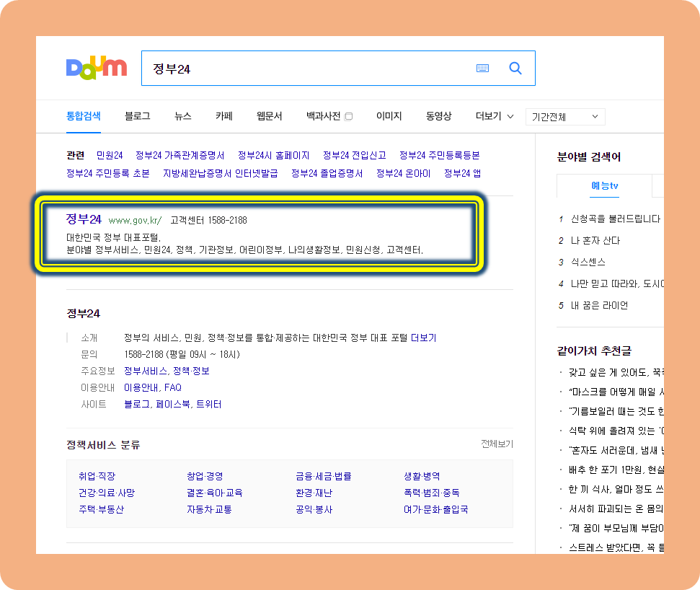Switch to the 블로그 tab

tap(138, 116)
